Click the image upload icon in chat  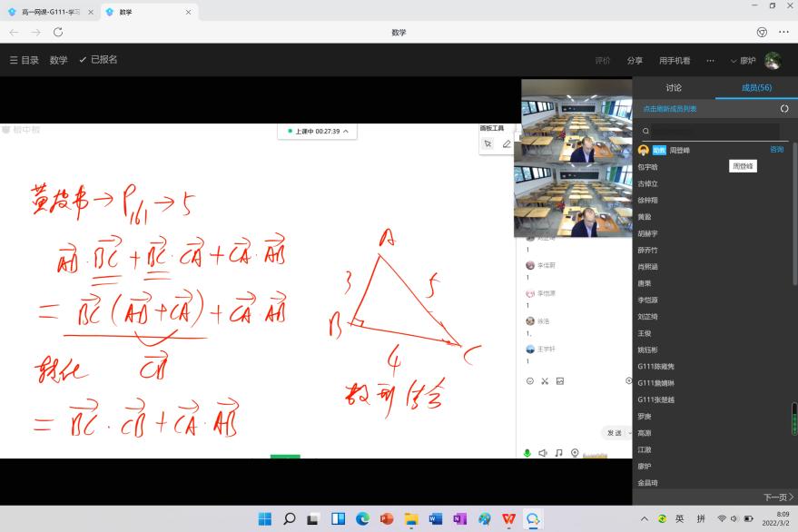pos(560,380)
